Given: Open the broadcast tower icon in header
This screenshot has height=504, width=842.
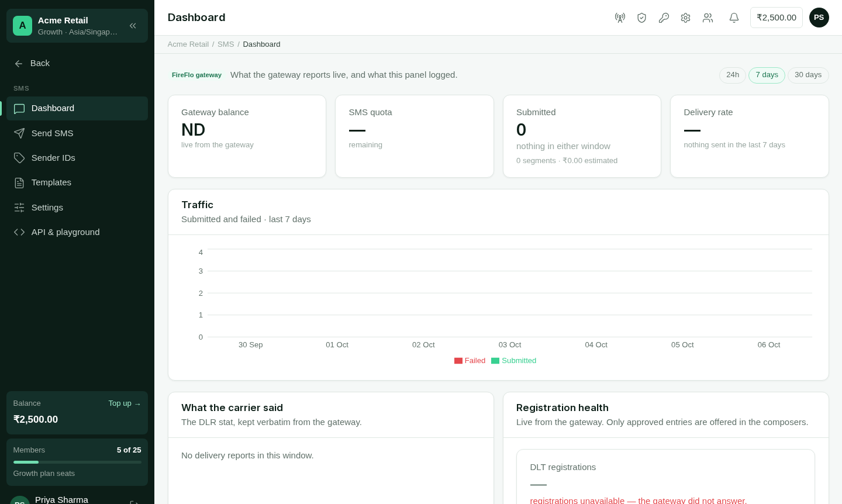Looking at the screenshot, I should point(620,18).
